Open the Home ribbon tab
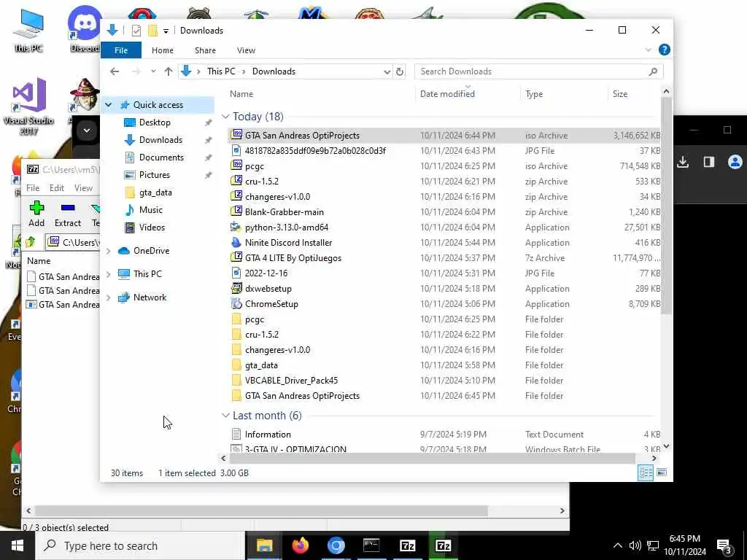Screen dimensions: 747x560 (x=163, y=50)
